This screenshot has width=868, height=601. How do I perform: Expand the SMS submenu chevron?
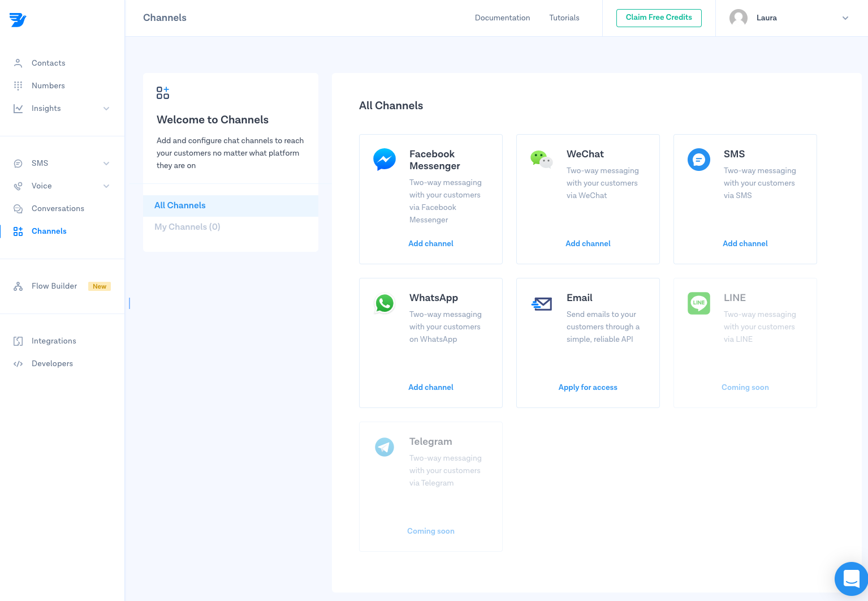[106, 163]
